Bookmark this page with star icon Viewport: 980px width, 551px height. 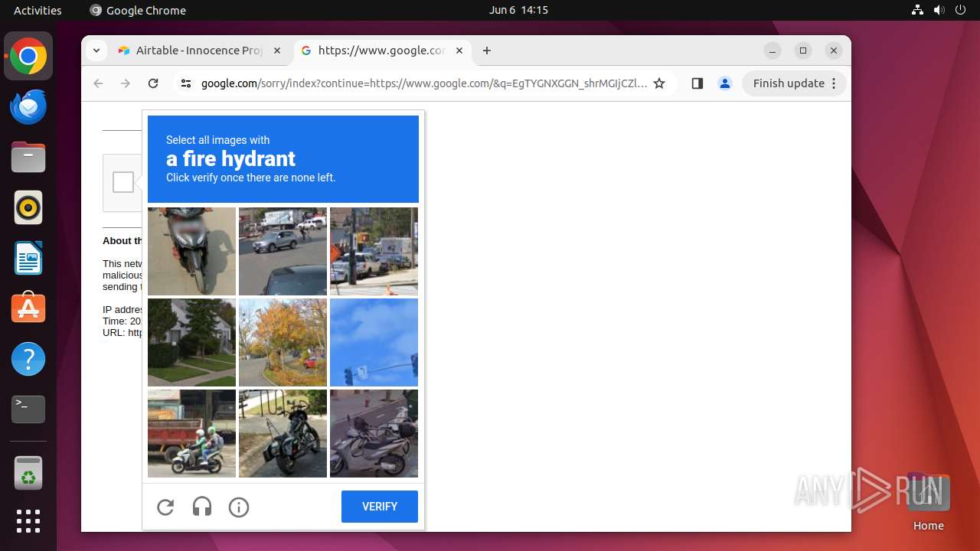tap(659, 83)
